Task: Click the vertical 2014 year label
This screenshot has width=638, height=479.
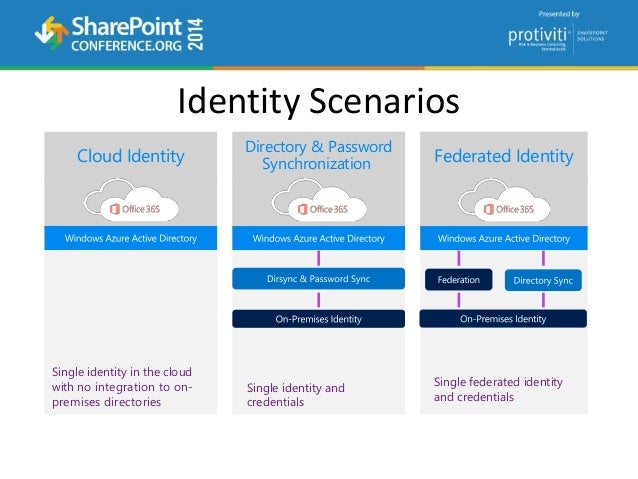Action: pyautogui.click(x=195, y=34)
